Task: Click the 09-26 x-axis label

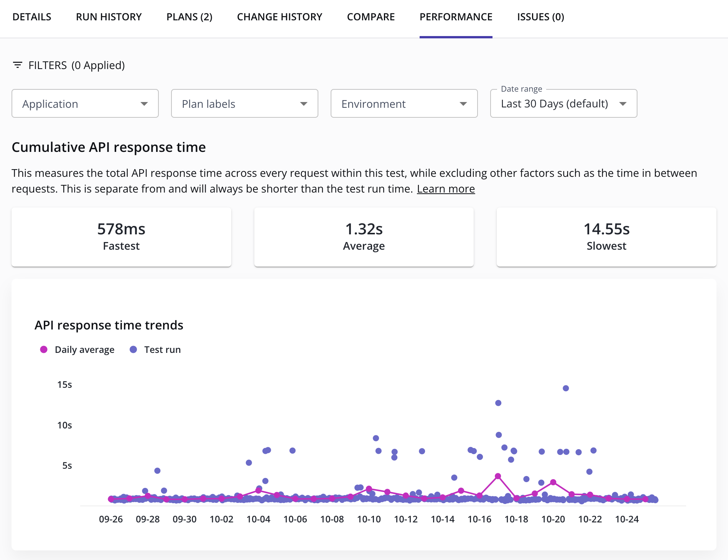Action: pyautogui.click(x=111, y=519)
